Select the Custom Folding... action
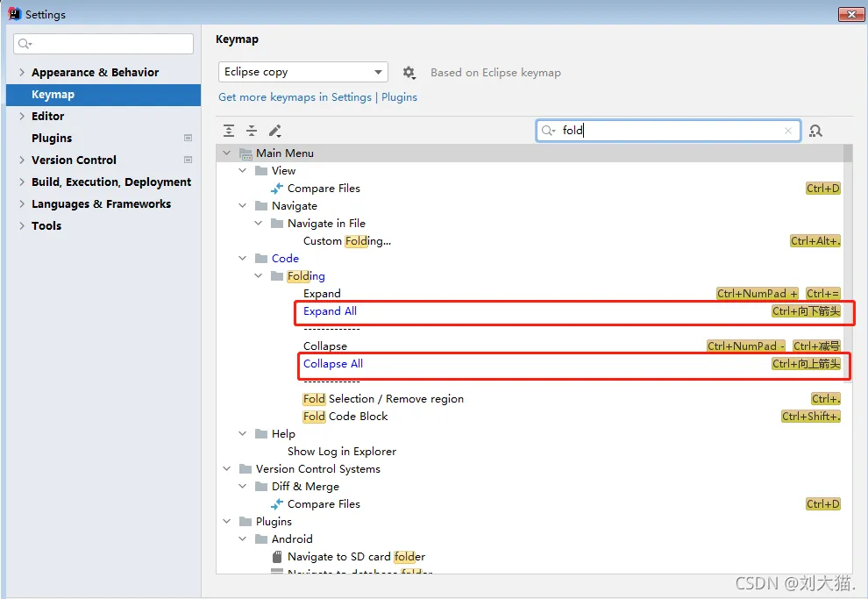Image resolution: width=868 pixels, height=599 pixels. tap(347, 241)
